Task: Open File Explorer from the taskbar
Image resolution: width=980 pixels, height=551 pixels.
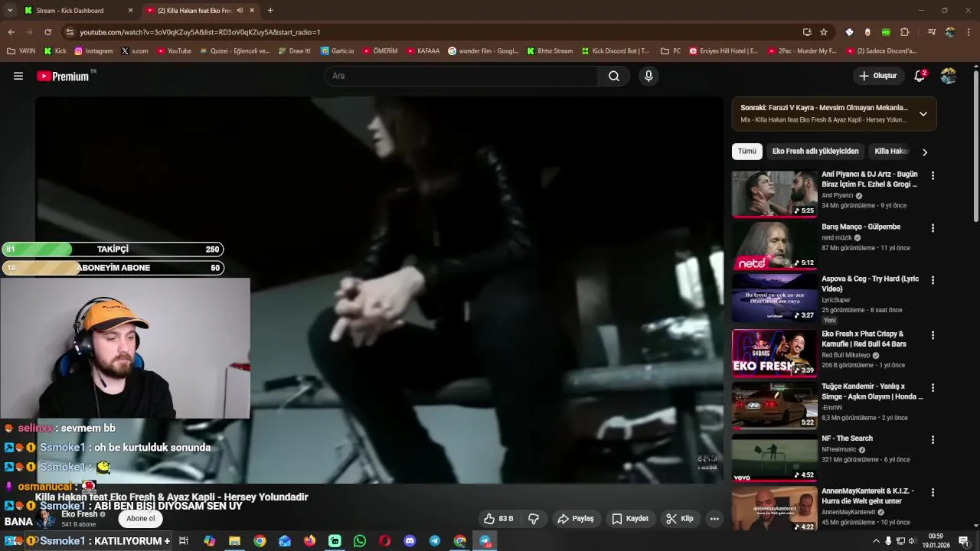Action: tap(234, 541)
